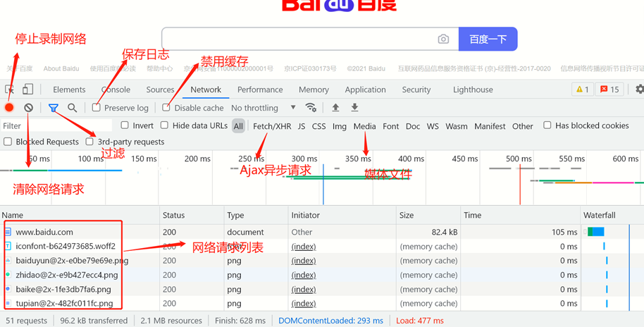
Task: Open the Application tab
Action: [x=366, y=90]
